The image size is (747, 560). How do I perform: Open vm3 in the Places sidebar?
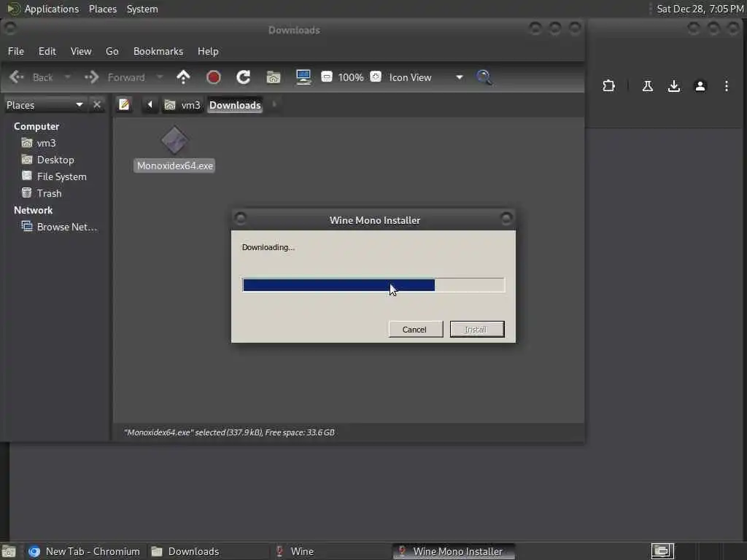point(46,143)
